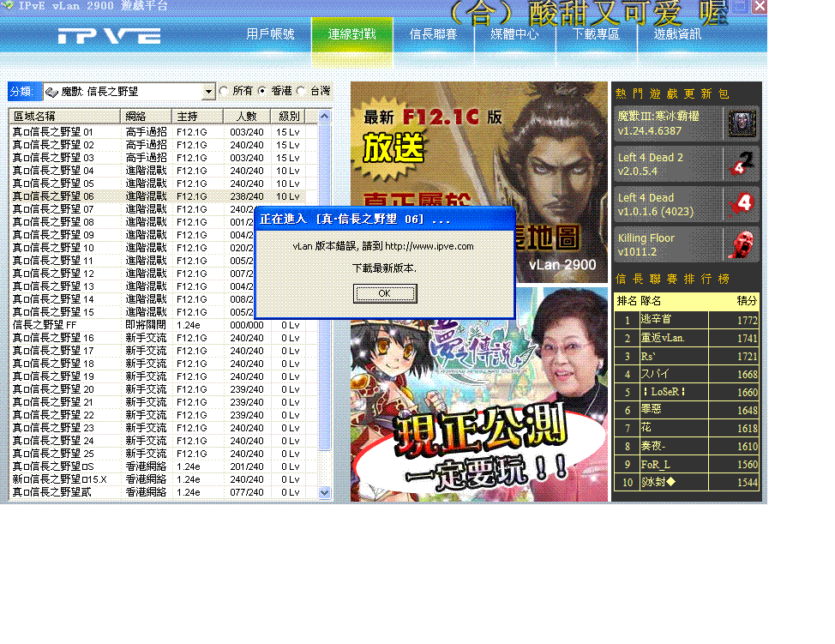Click the 積分 ranking column header
Screen dimensions: 835x644
[x=747, y=301]
